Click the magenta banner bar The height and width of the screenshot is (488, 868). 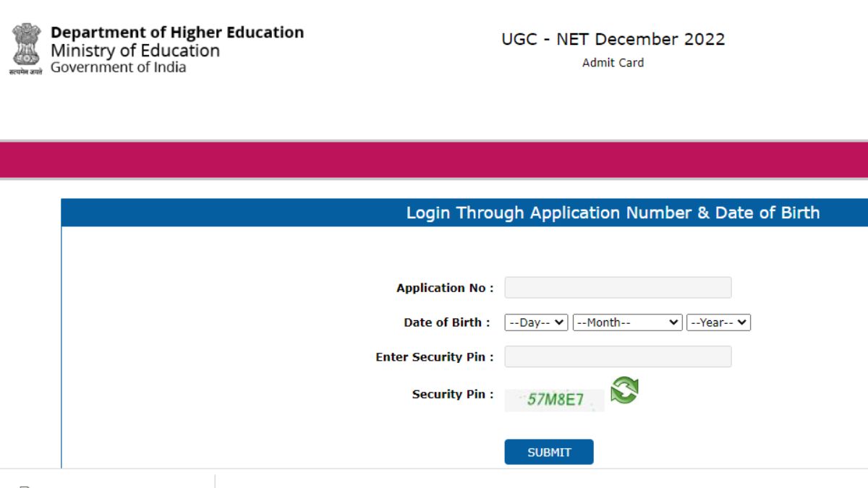(x=434, y=160)
